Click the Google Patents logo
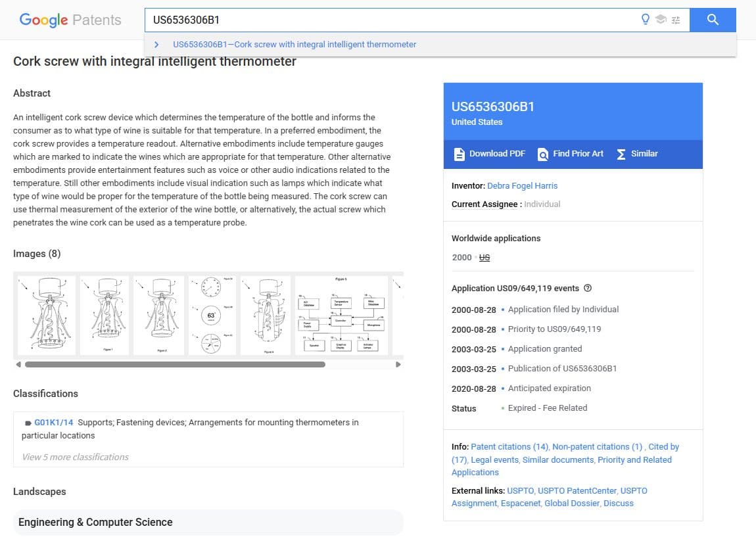Image resolution: width=756 pixels, height=539 pixels. pos(70,20)
